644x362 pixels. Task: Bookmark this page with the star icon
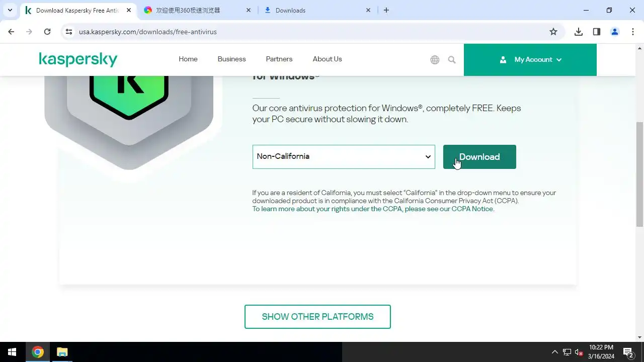553,32
